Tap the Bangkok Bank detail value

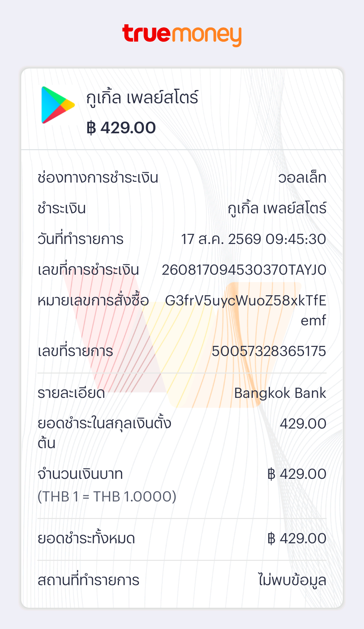coord(280,393)
